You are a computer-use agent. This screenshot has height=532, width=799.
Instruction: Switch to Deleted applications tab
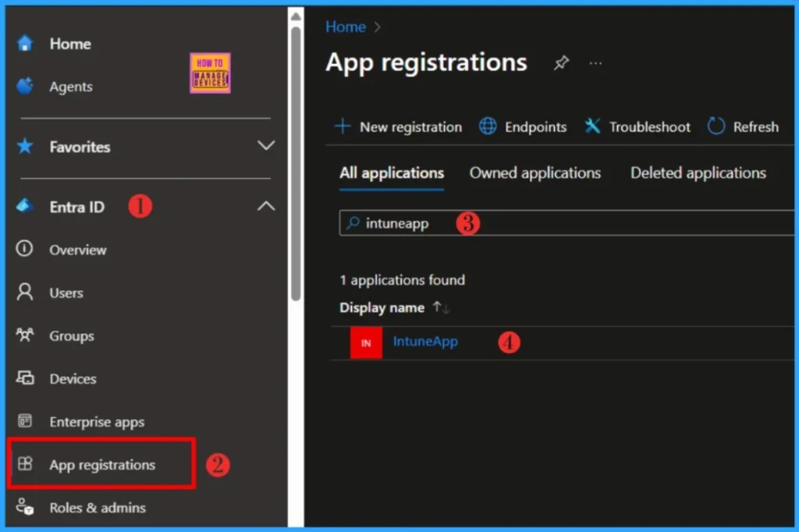[x=698, y=173]
